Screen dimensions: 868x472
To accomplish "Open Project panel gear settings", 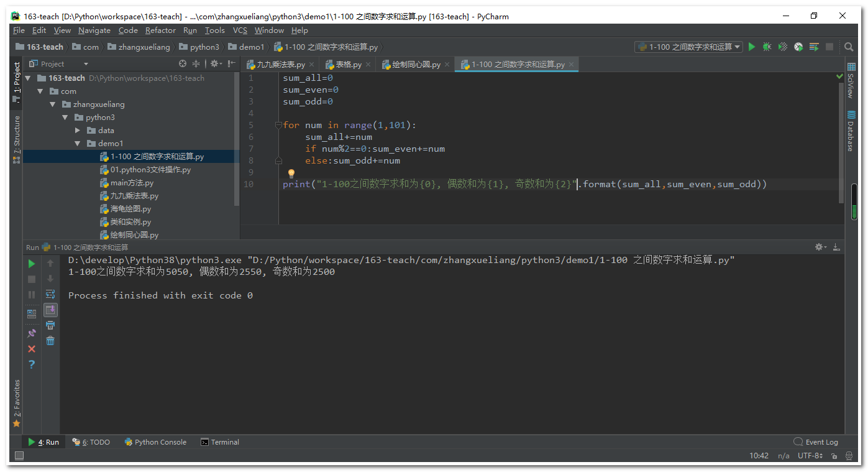I will pos(215,63).
